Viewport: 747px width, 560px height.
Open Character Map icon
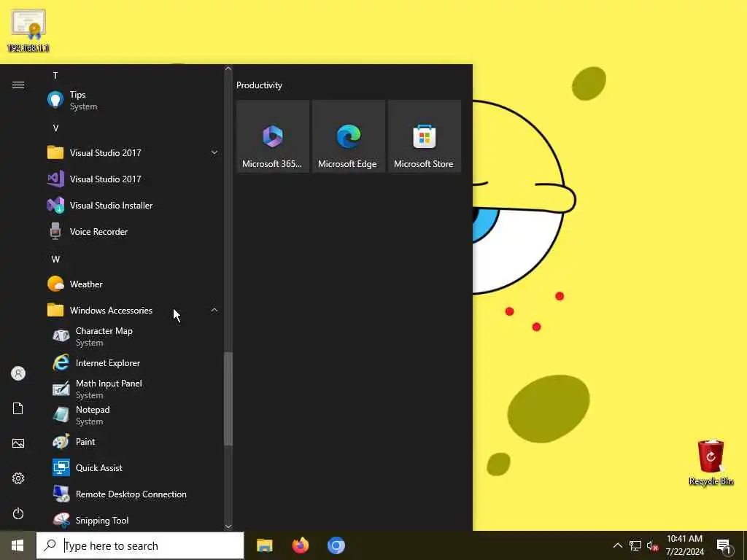click(61, 336)
